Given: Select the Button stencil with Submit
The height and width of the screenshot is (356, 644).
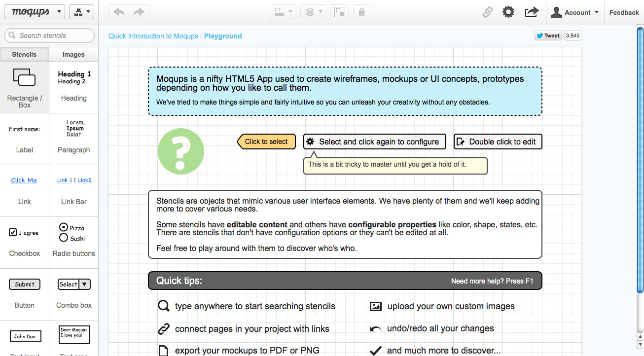Looking at the screenshot, I should (x=25, y=294).
